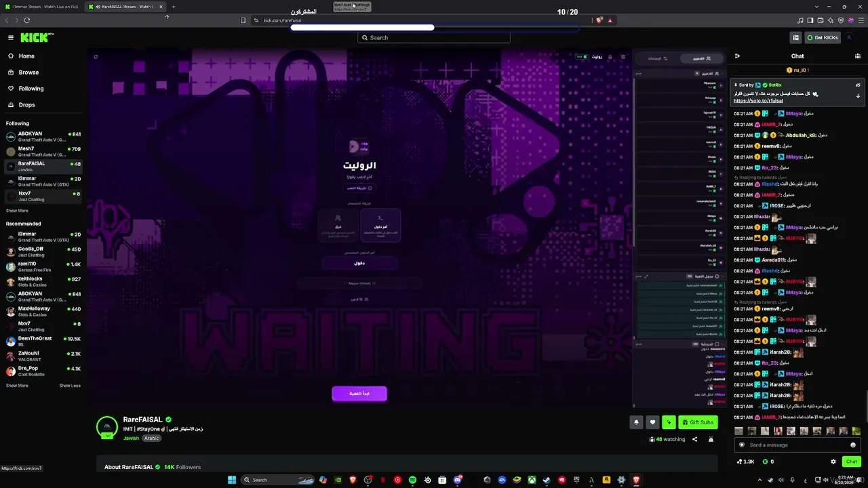
Task: Collapse Recommended list with Show Less
Action: (x=70, y=386)
